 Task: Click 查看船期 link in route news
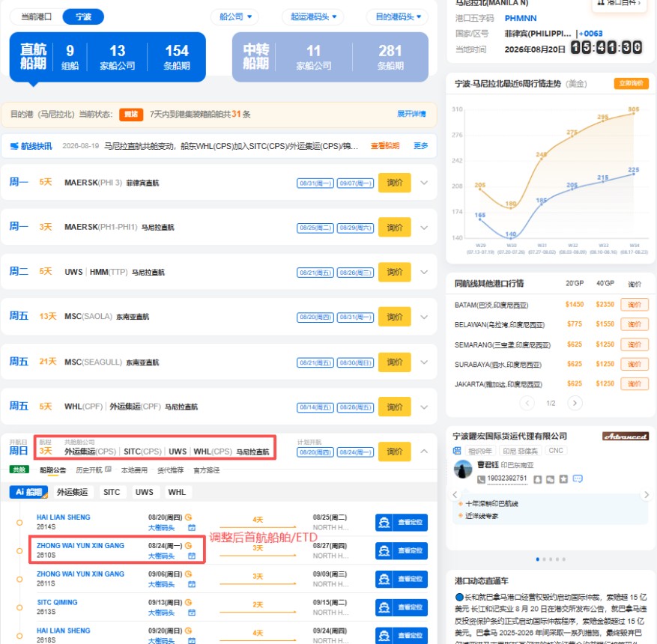384,146
